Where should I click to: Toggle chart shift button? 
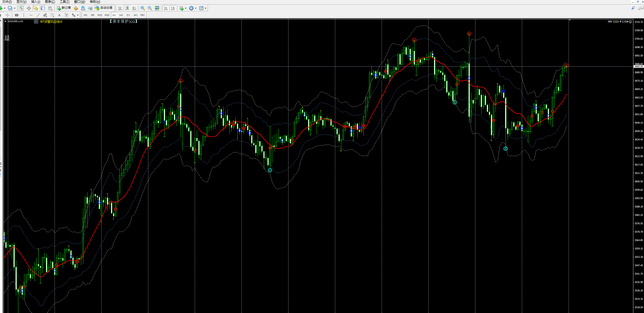click(x=173, y=8)
